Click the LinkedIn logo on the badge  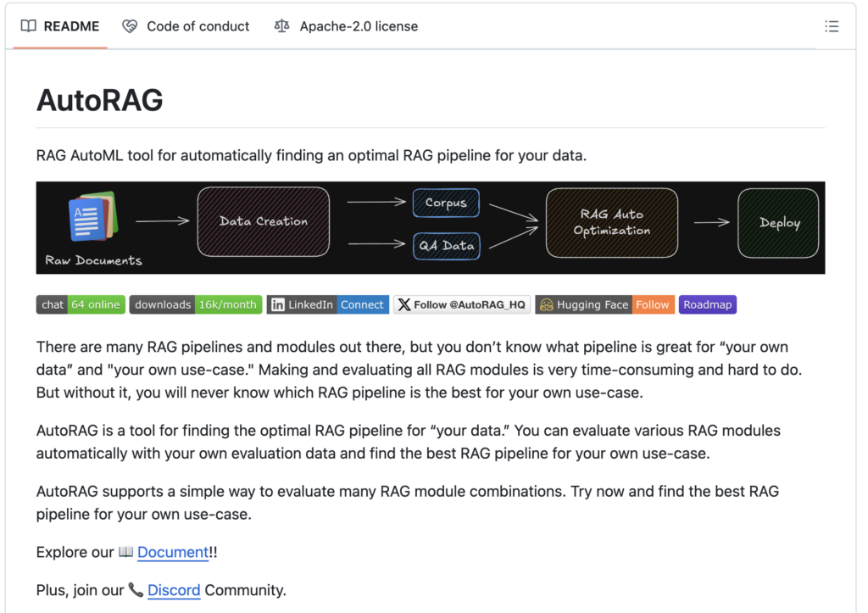click(x=277, y=305)
